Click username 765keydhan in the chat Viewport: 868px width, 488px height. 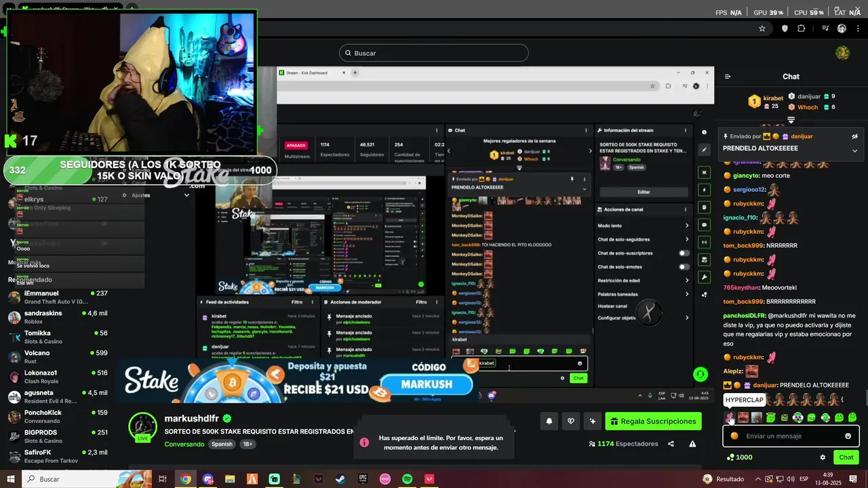(x=741, y=287)
